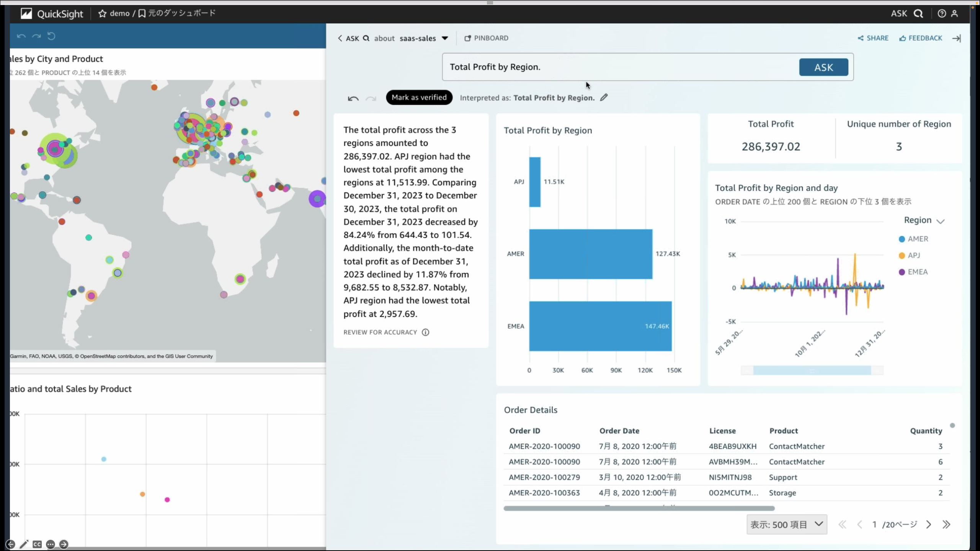Open the help question mark icon
Viewport: 980px width, 551px height.
point(942,14)
